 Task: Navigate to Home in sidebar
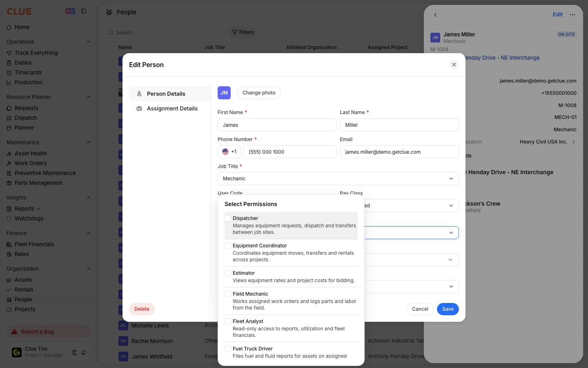pyautogui.click(x=22, y=27)
